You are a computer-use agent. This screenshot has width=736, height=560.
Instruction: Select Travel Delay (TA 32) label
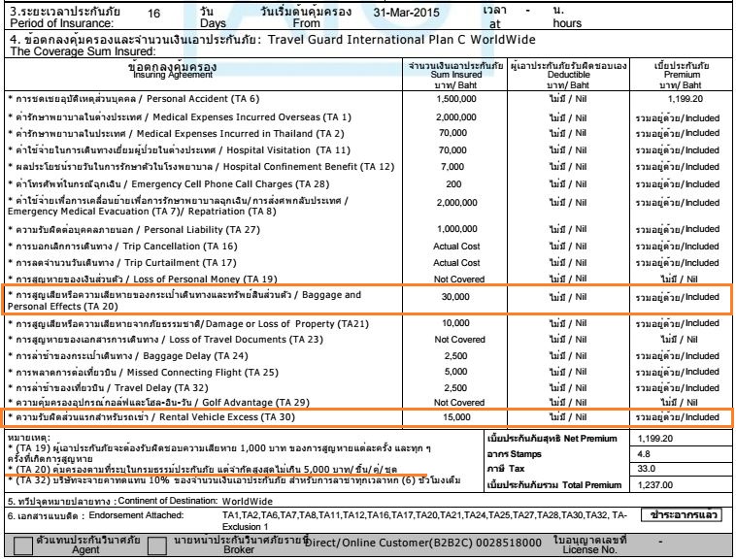pyautogui.click(x=108, y=388)
